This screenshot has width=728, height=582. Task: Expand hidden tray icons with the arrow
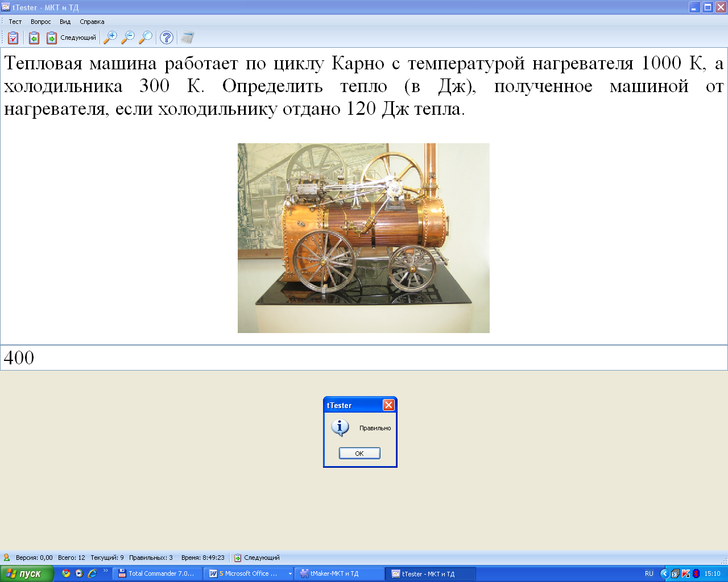(x=664, y=573)
